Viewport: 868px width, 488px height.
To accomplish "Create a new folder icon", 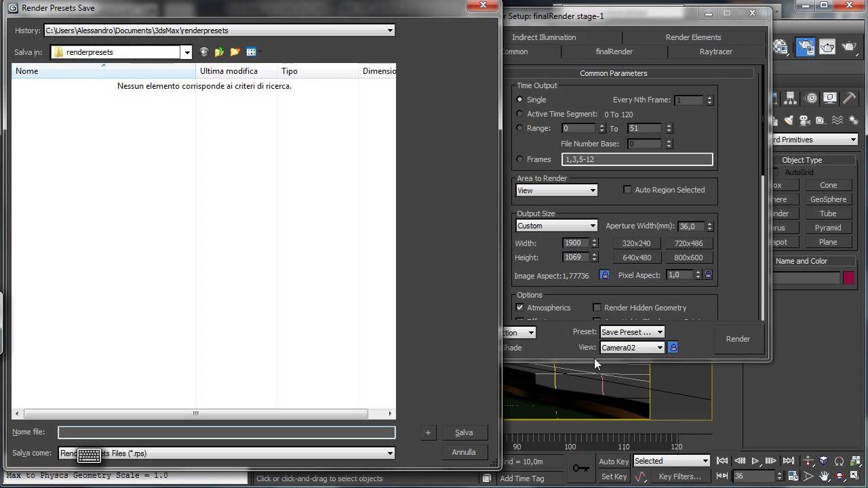I will point(235,52).
